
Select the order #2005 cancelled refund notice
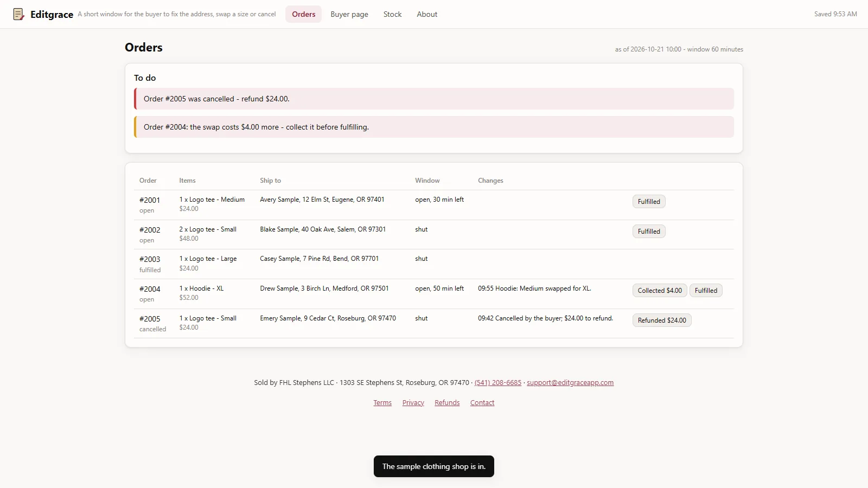tap(434, 99)
